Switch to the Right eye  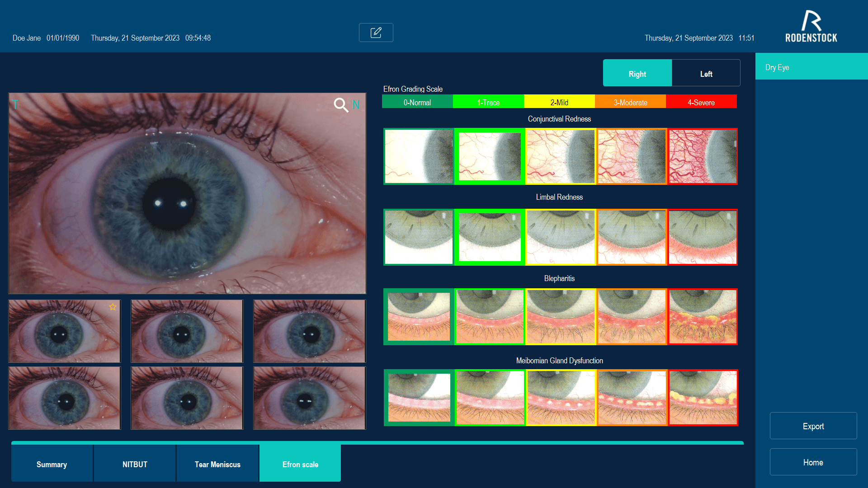[x=637, y=74]
